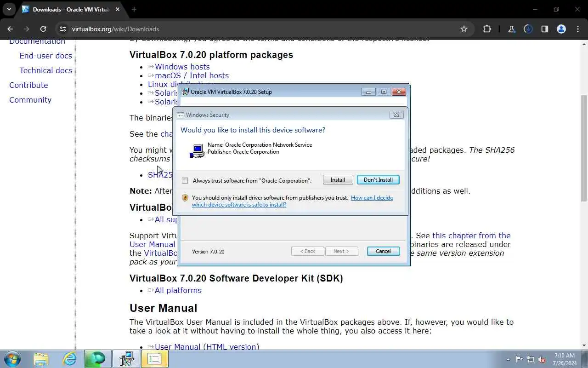Click the page vertical scrollbar thumb
Viewport: 588px width, 368px height.
pyautogui.click(x=584, y=148)
